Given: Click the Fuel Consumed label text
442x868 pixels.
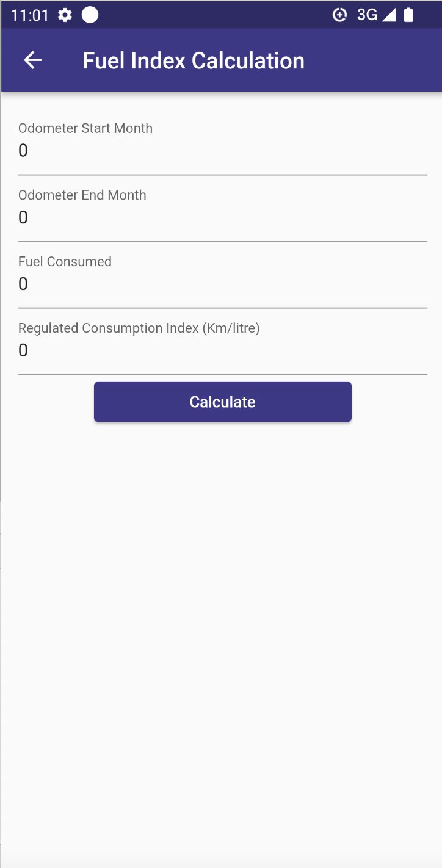Looking at the screenshot, I should [65, 262].
